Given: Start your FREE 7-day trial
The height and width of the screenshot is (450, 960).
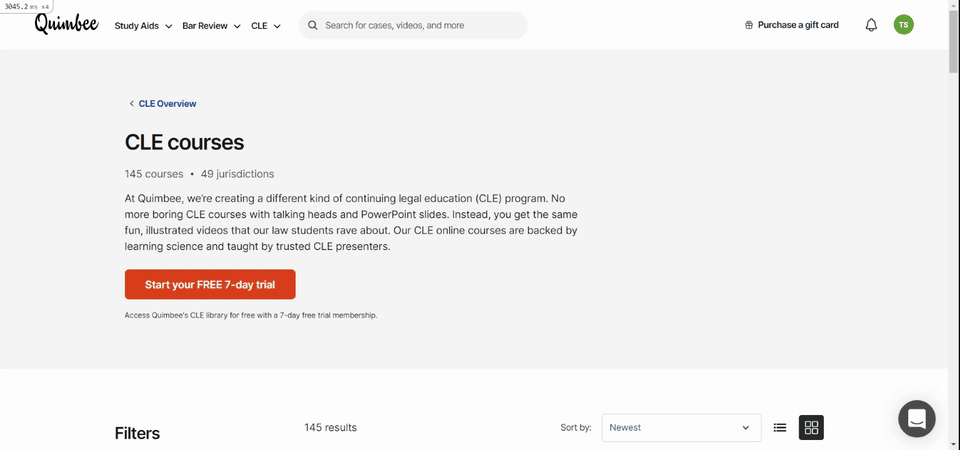Looking at the screenshot, I should [210, 284].
